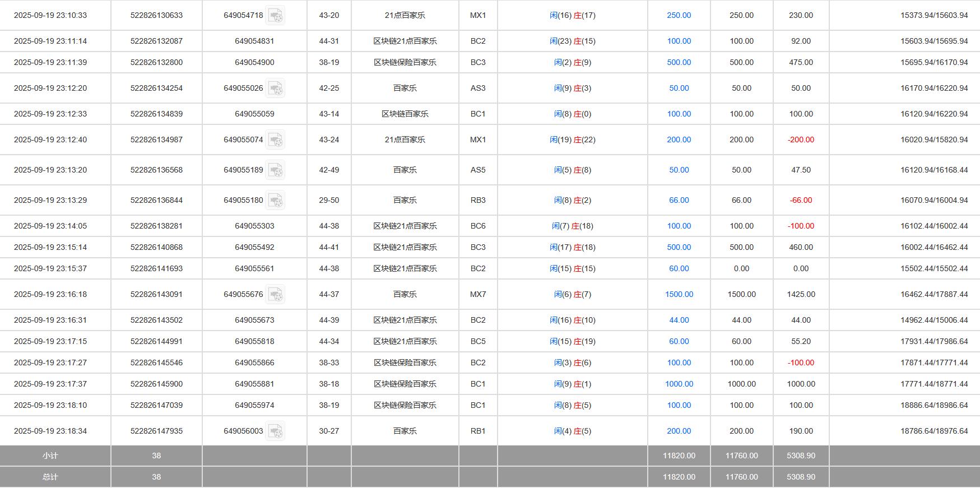Select timestamp 2025-09-19 23:12:20

coord(50,88)
